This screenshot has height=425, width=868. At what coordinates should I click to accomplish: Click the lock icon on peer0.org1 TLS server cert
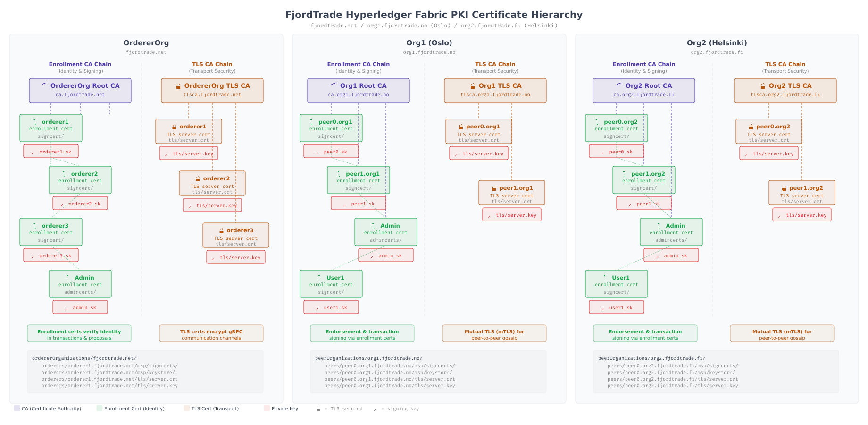coord(460,126)
